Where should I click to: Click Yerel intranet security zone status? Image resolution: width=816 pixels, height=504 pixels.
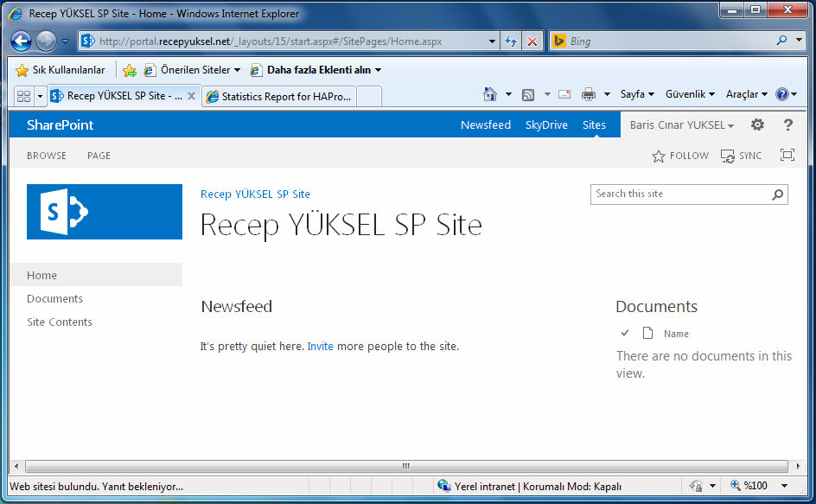[530, 487]
